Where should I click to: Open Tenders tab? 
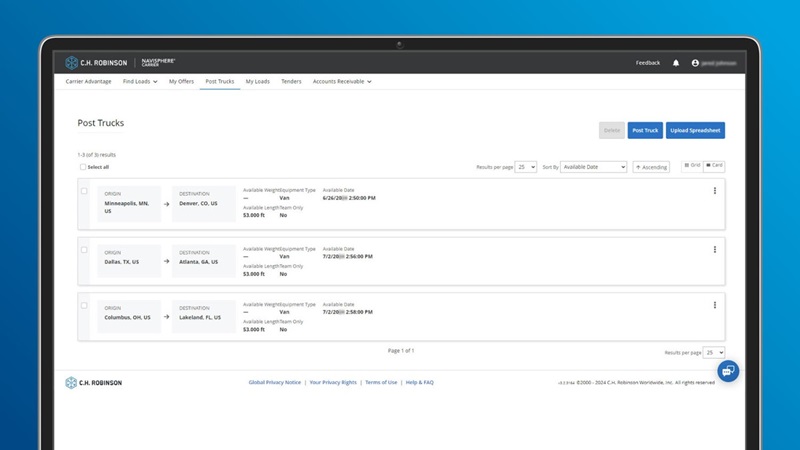click(291, 82)
